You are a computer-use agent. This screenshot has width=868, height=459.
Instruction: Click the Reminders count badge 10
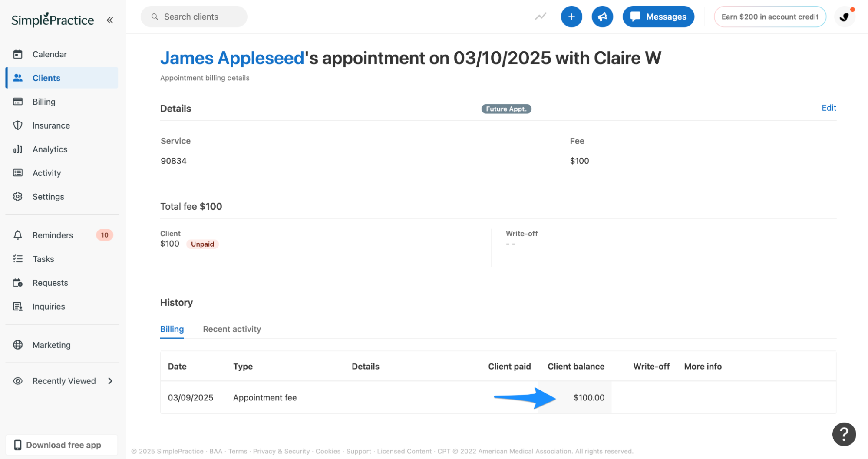105,235
